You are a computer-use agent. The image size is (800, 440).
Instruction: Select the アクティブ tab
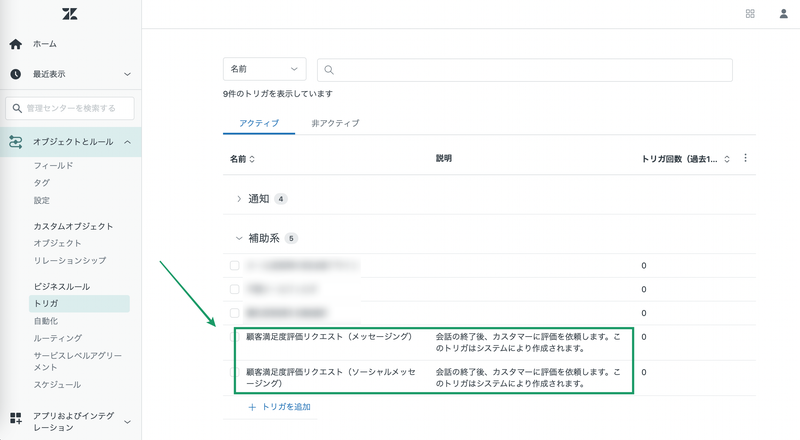[x=259, y=123]
